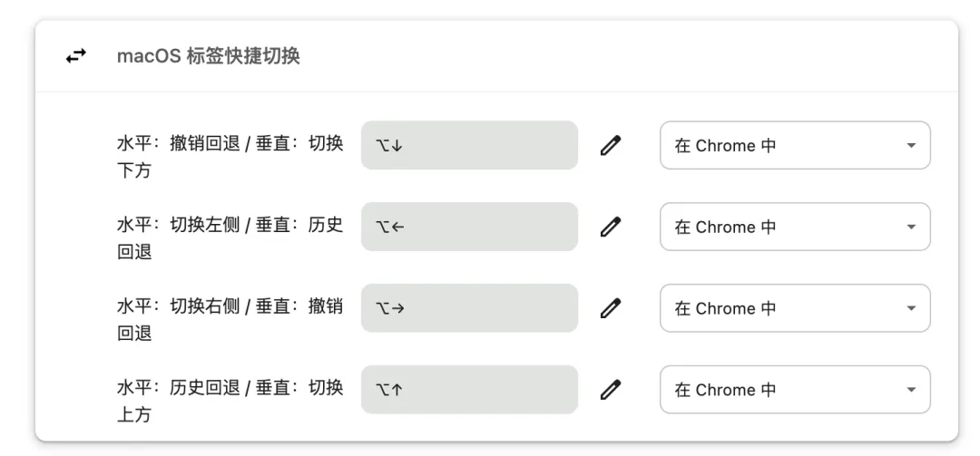Select the ⌥← shortcut field
Screen dimensions: 980x456
point(469,227)
